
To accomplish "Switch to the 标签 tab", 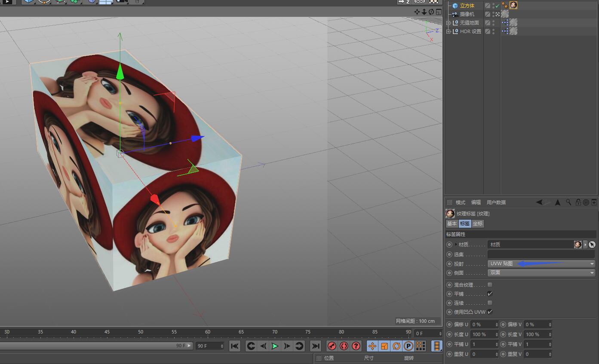I will click(465, 223).
